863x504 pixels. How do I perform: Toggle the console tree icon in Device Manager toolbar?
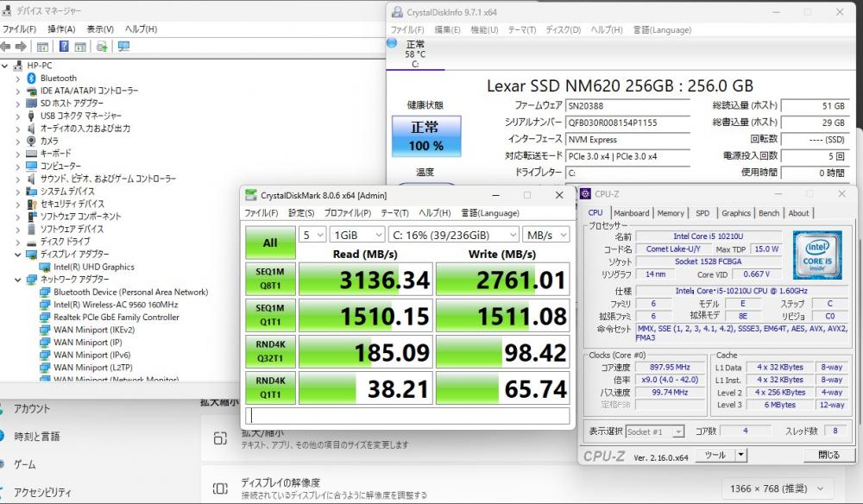point(42,47)
